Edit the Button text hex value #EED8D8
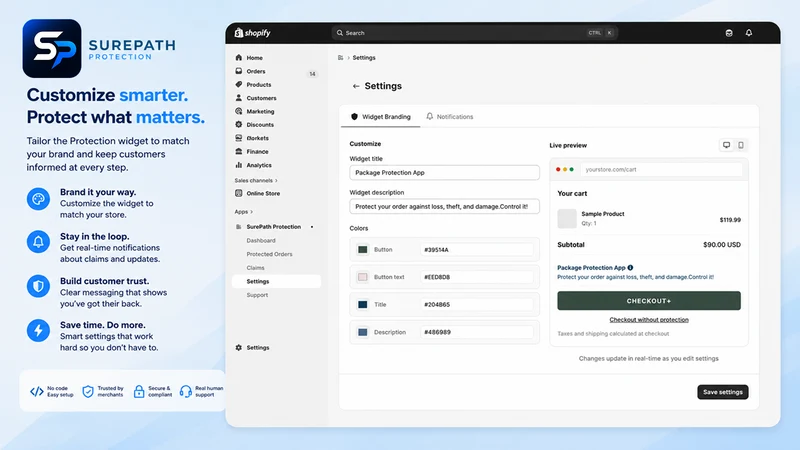Image resolution: width=800 pixels, height=450 pixels. pos(477,277)
